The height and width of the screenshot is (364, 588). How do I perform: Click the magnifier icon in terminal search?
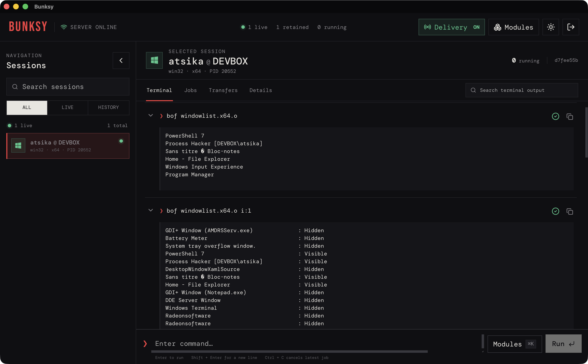[473, 90]
